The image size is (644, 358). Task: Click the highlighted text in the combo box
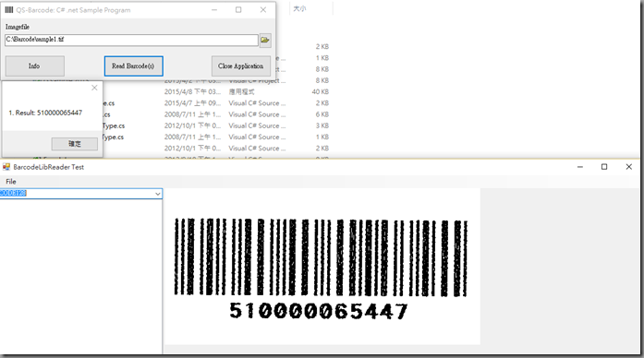tap(14, 193)
